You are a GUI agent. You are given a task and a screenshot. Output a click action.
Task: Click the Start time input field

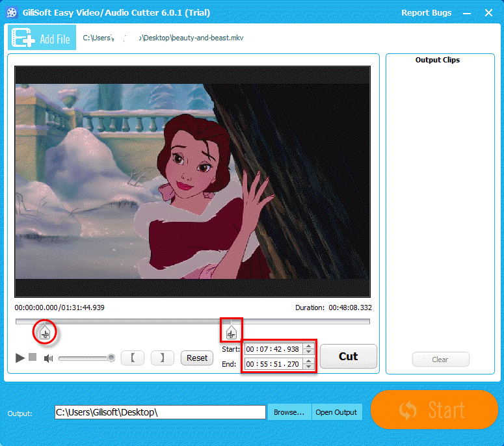pos(274,349)
